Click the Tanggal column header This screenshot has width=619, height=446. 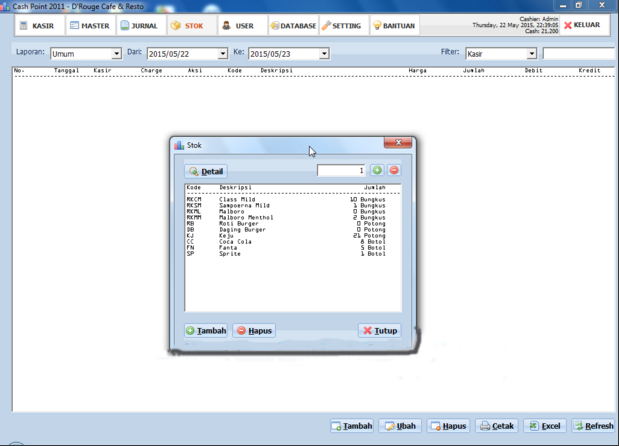point(66,70)
